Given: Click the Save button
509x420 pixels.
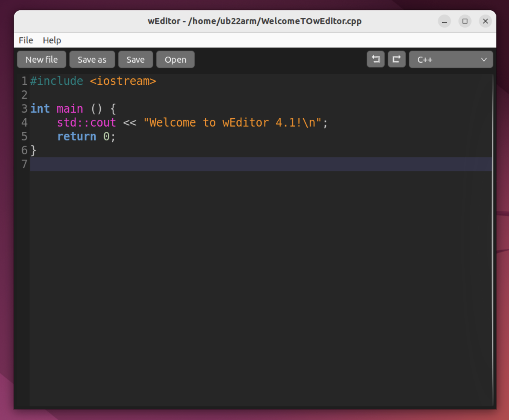Looking at the screenshot, I should (135, 59).
